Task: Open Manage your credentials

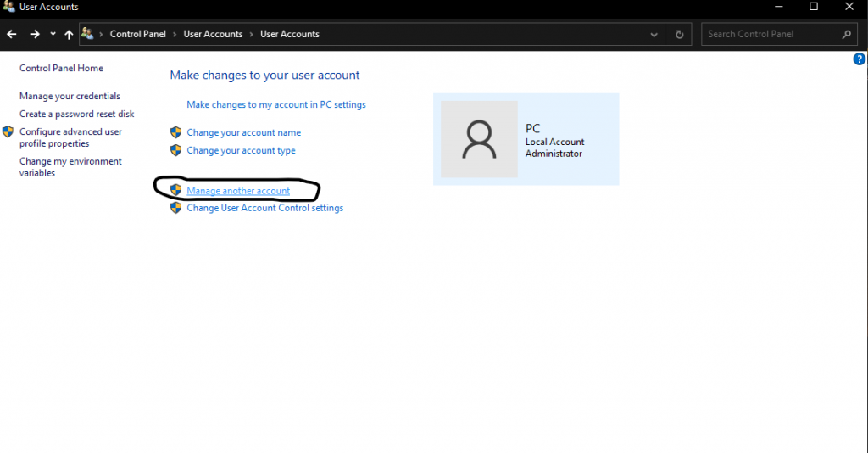Action: [70, 97]
